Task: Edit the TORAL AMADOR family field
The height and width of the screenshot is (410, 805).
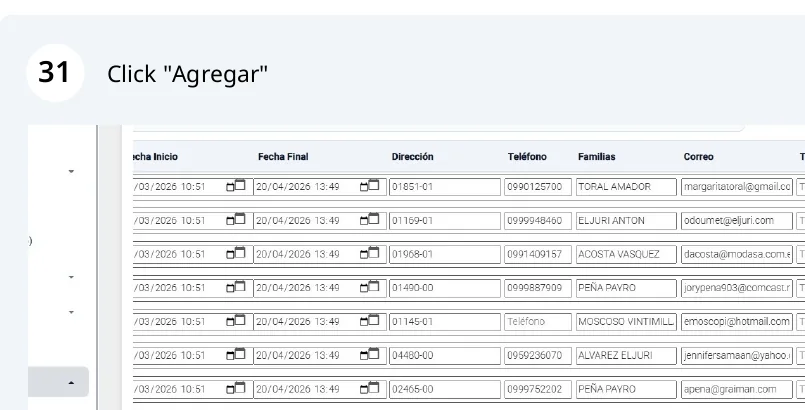Action: [x=626, y=187]
